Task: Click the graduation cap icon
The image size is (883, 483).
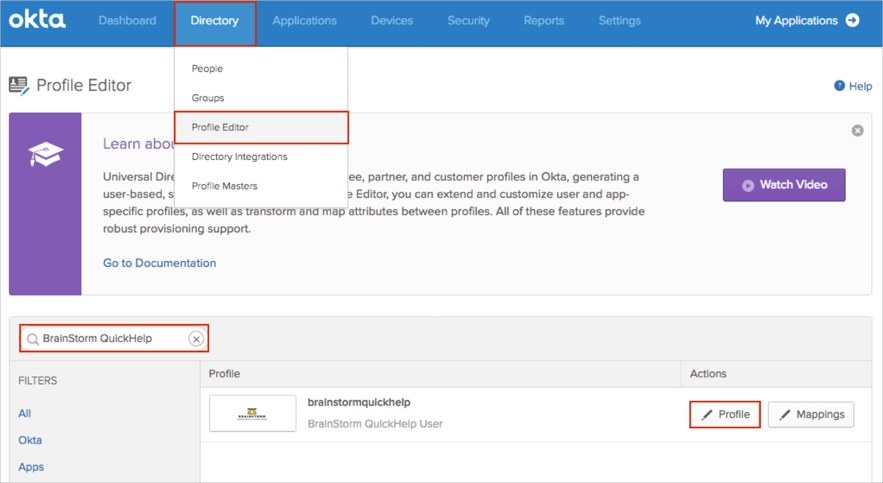Action: (x=45, y=155)
